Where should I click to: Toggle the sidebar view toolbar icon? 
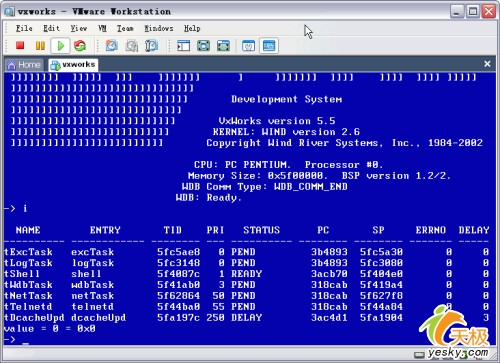(x=183, y=45)
